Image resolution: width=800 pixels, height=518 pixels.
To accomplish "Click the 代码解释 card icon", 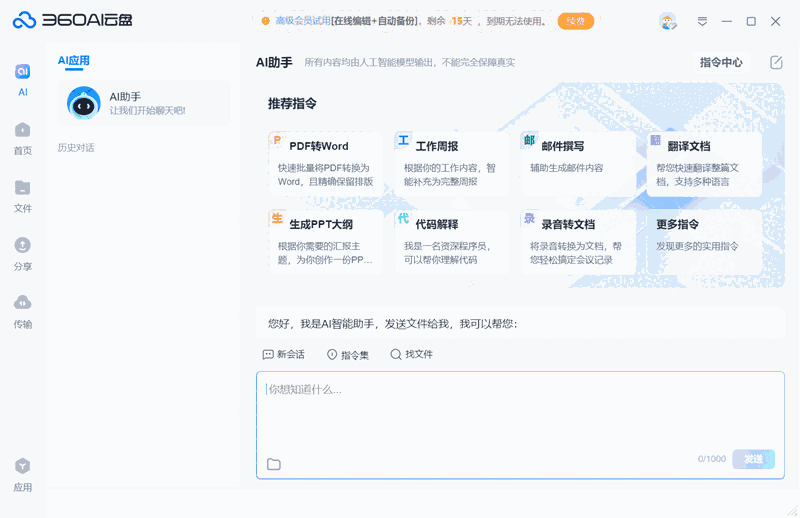I will (x=403, y=218).
